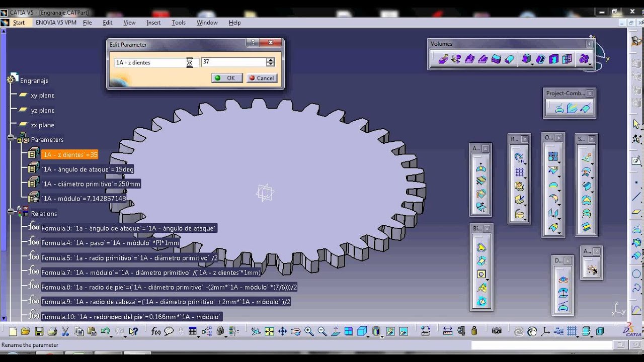This screenshot has height=362, width=644.
Task: Collapse the Engranaje root node
Action: click(x=11, y=80)
